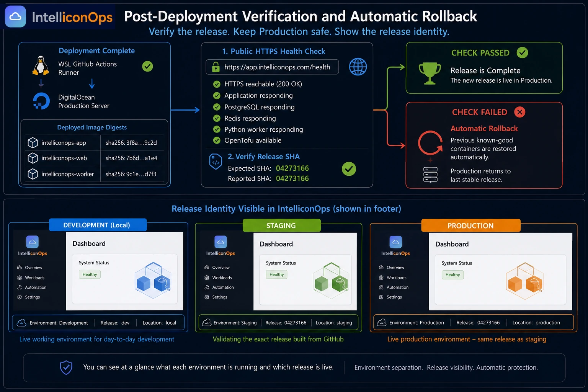
Task: Click the blue cubes illustration in Development dashboard
Action: [x=153, y=280]
